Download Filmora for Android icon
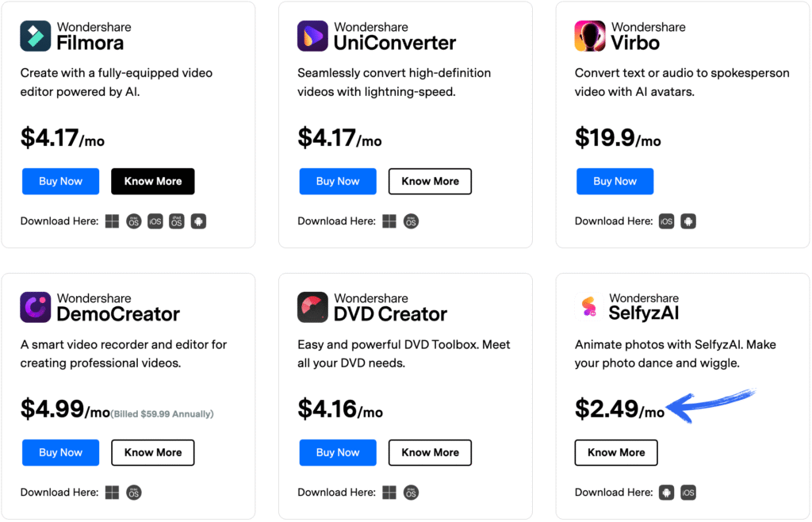Viewport: 812px width, 522px height. point(198,221)
